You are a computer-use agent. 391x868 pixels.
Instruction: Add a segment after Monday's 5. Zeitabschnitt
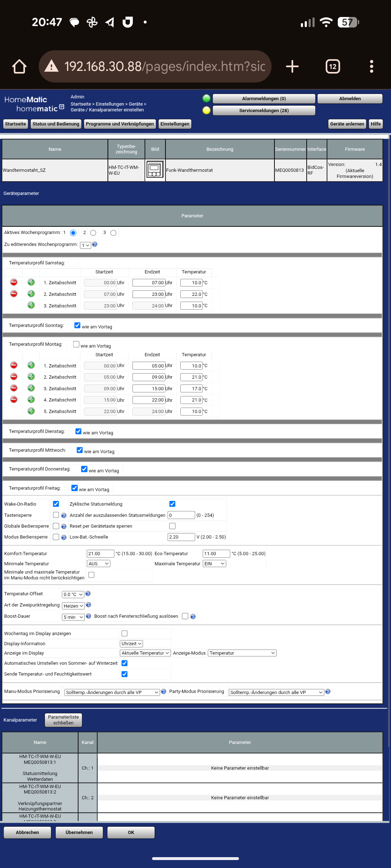[31, 411]
